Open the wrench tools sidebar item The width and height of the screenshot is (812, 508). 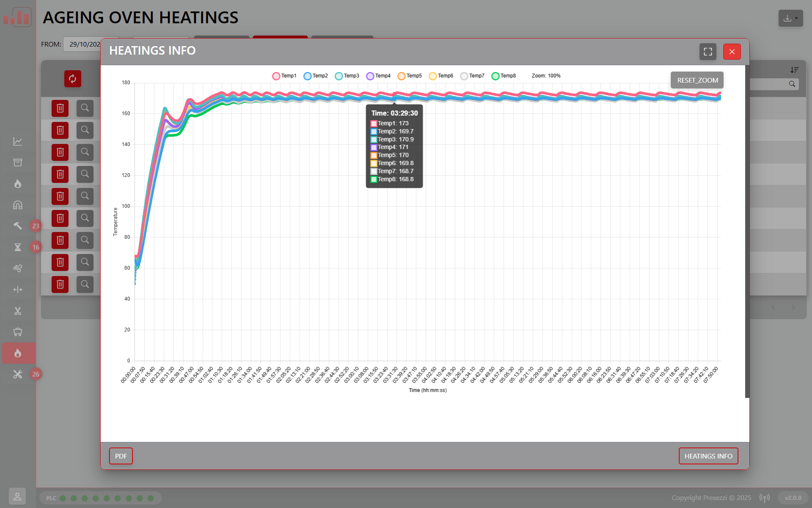[x=18, y=374]
